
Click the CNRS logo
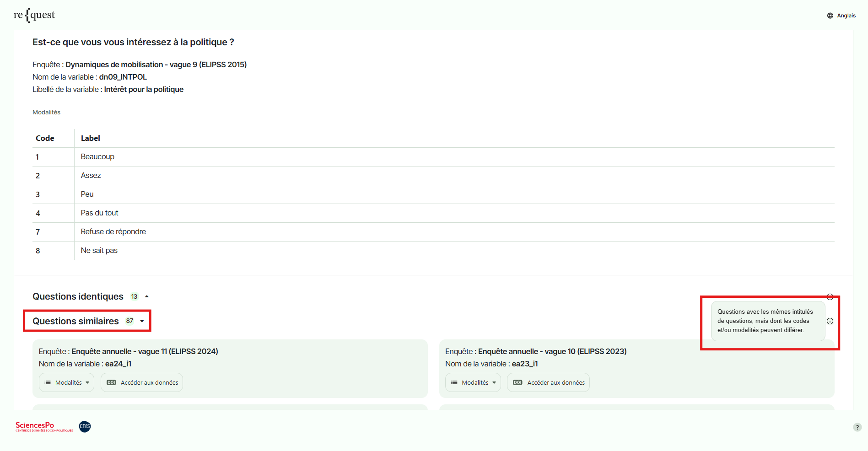(85, 427)
